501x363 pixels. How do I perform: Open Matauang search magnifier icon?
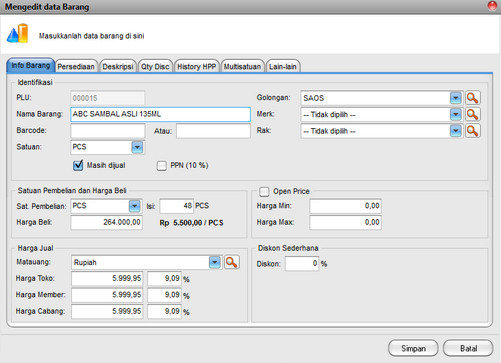[x=232, y=262]
